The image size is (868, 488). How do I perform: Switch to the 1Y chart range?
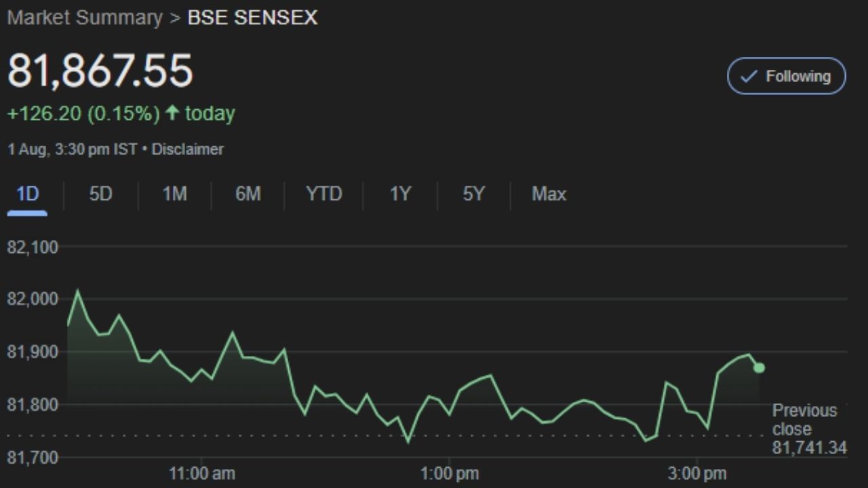pyautogui.click(x=400, y=195)
